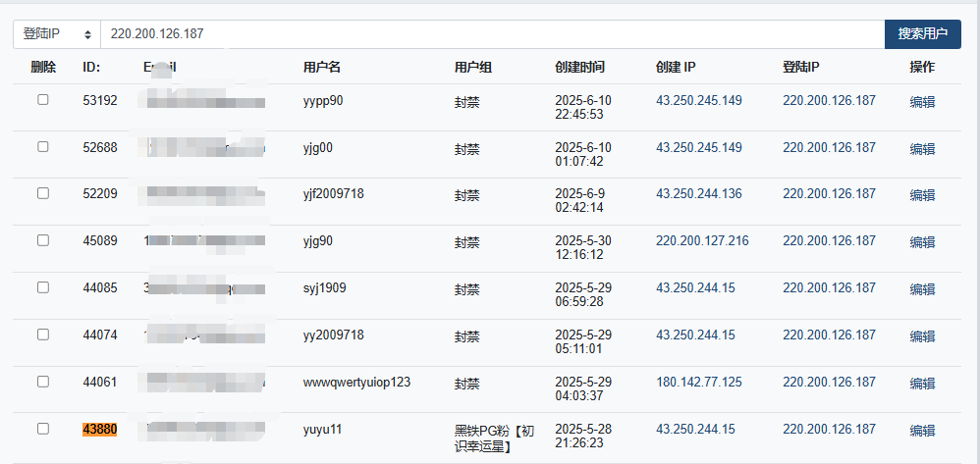Open the 登陆IP search type dropdown
The width and height of the screenshot is (980, 464).
tap(57, 33)
